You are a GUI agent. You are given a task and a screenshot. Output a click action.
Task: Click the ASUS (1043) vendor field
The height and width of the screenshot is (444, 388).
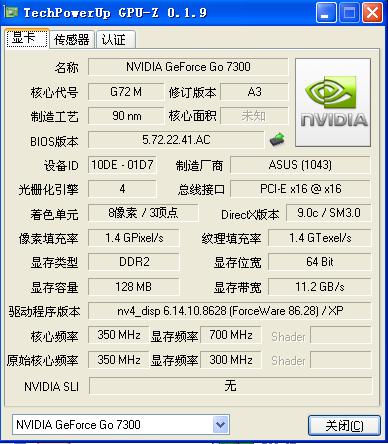pyautogui.click(x=300, y=165)
